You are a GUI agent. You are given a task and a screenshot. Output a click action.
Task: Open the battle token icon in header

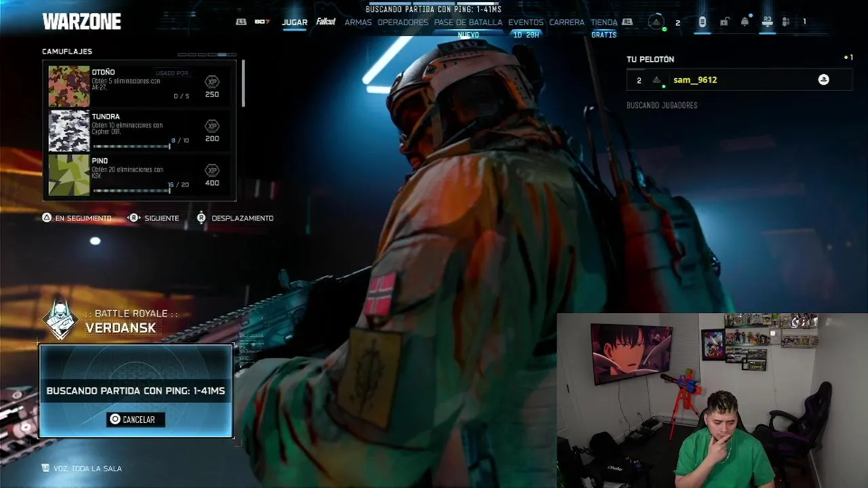(x=702, y=22)
